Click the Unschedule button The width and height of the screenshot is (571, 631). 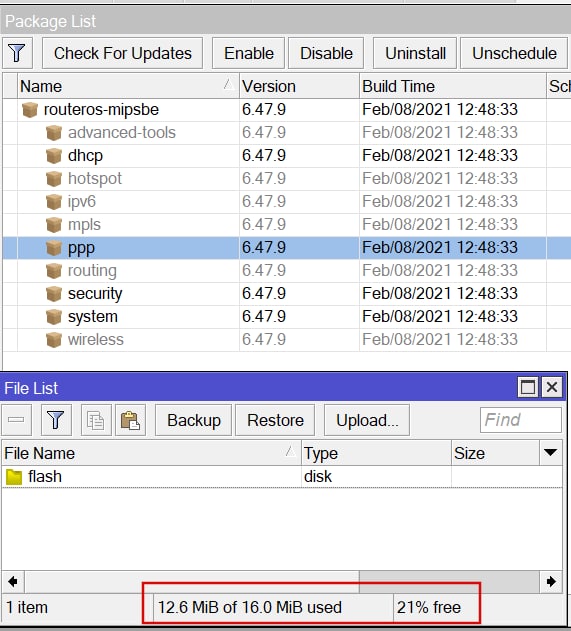[x=514, y=53]
